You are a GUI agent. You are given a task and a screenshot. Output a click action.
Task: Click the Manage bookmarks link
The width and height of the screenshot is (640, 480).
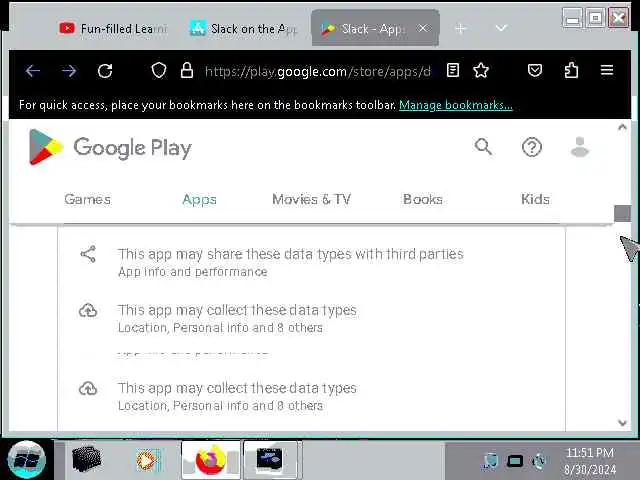[456, 105]
